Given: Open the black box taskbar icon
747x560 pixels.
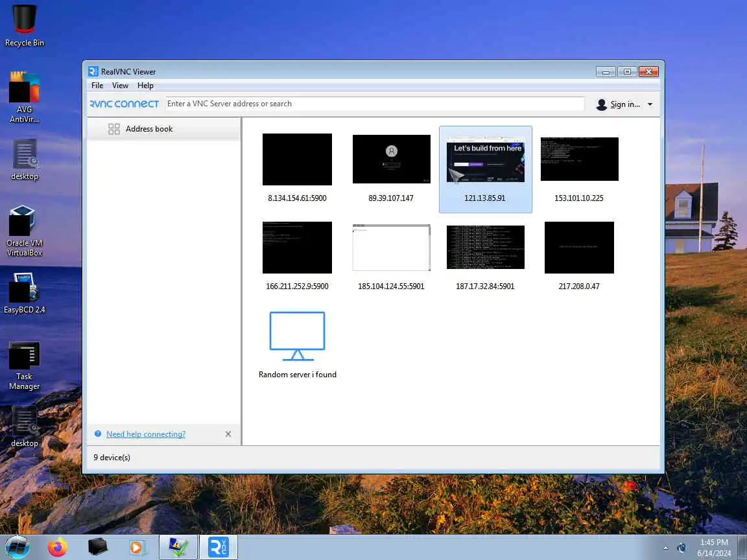Looking at the screenshot, I should point(98,548).
